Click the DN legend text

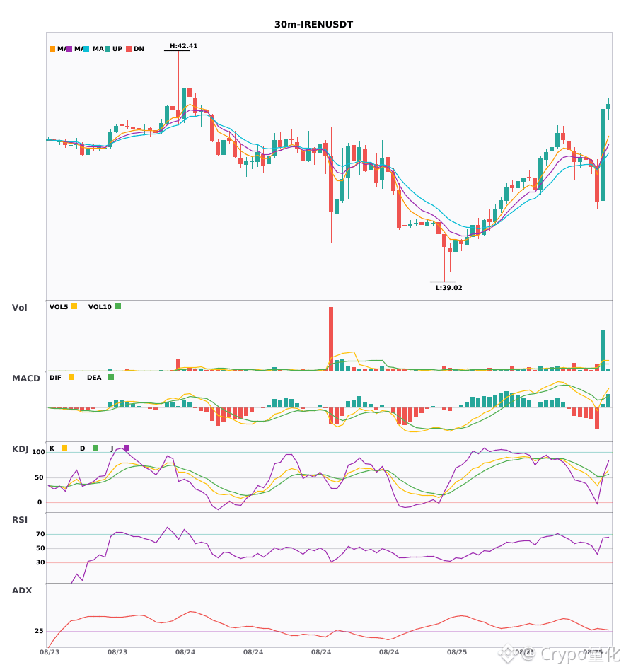pos(139,49)
